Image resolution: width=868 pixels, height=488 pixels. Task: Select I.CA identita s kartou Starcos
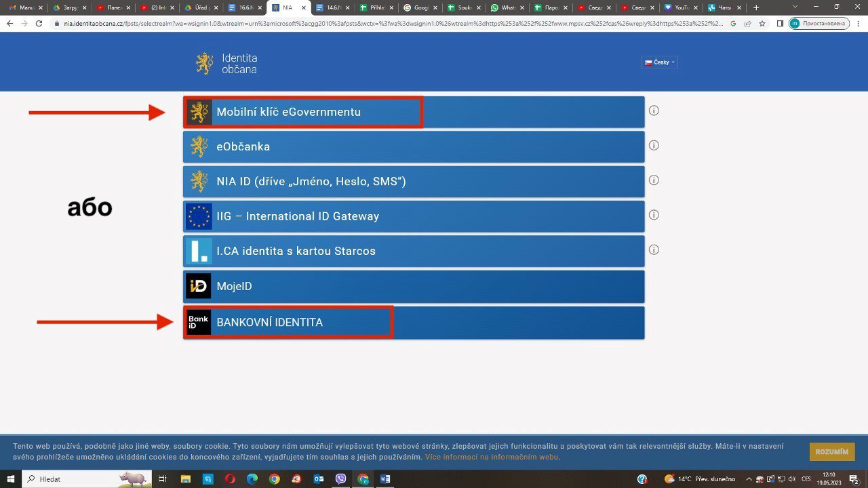click(414, 251)
